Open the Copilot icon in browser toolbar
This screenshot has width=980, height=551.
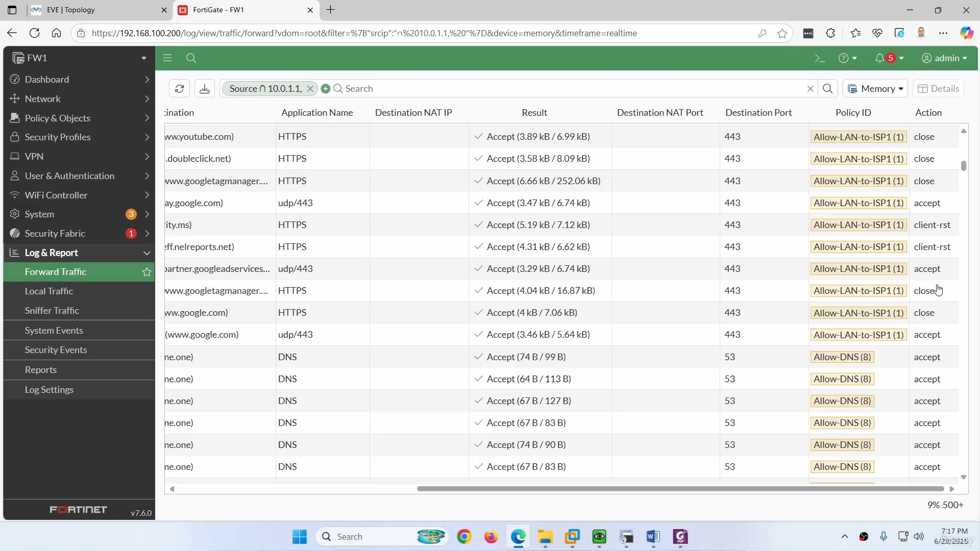coord(966,33)
